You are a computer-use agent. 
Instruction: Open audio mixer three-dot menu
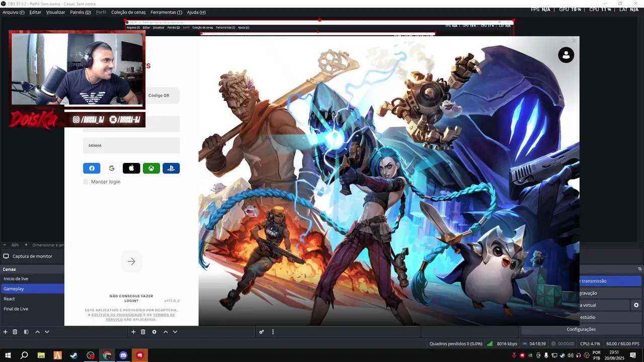pyautogui.click(x=273, y=332)
